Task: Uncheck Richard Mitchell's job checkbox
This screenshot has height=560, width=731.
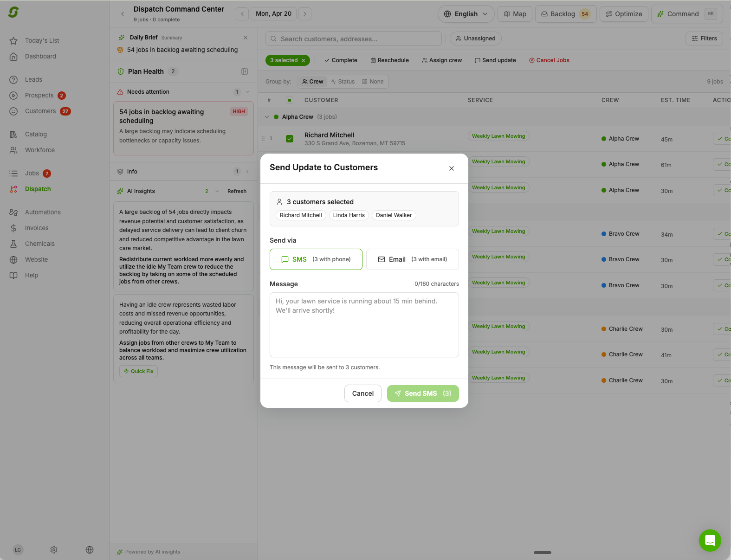Action: [290, 139]
